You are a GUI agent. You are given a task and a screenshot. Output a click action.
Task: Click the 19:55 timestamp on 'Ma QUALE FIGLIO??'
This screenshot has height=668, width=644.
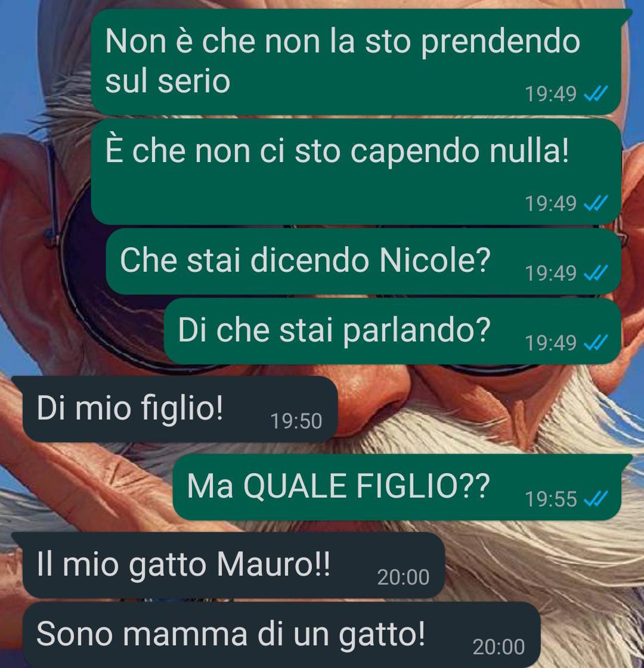click(550, 499)
